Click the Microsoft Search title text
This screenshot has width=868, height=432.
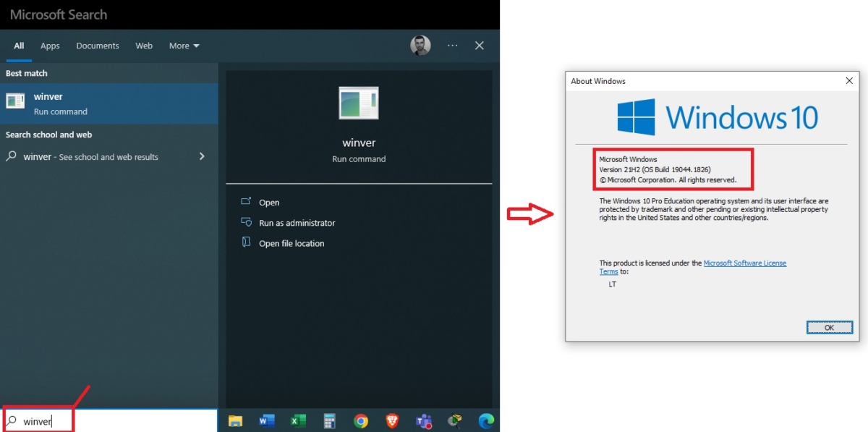coord(59,14)
